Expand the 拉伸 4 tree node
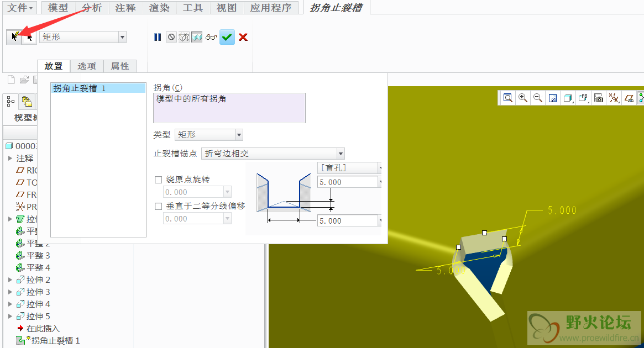The height and width of the screenshot is (348, 644). pos(11,304)
